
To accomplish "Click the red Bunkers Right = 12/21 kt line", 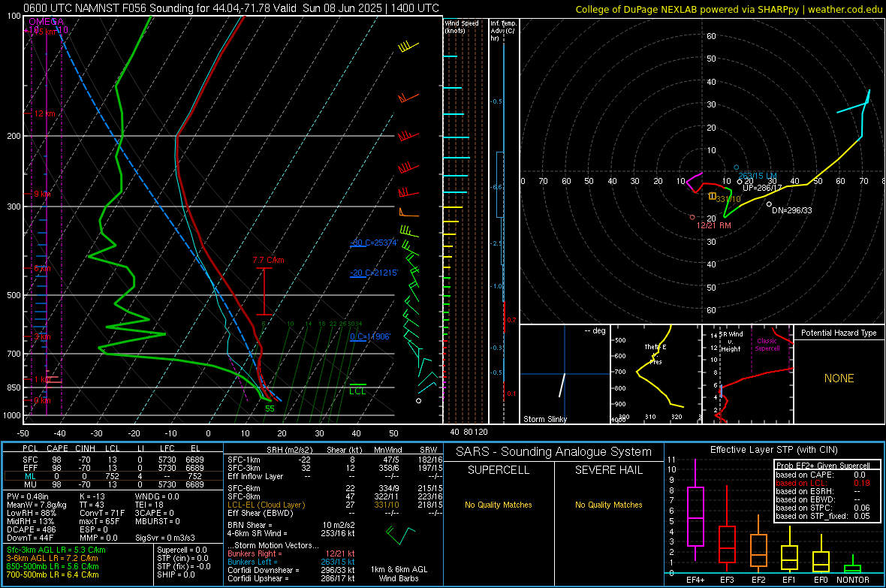I will click(291, 553).
